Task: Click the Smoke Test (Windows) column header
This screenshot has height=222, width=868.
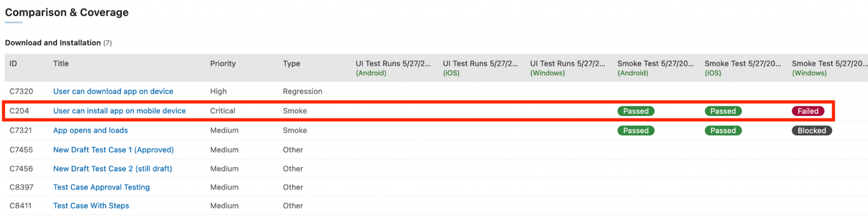Action: tap(829, 68)
